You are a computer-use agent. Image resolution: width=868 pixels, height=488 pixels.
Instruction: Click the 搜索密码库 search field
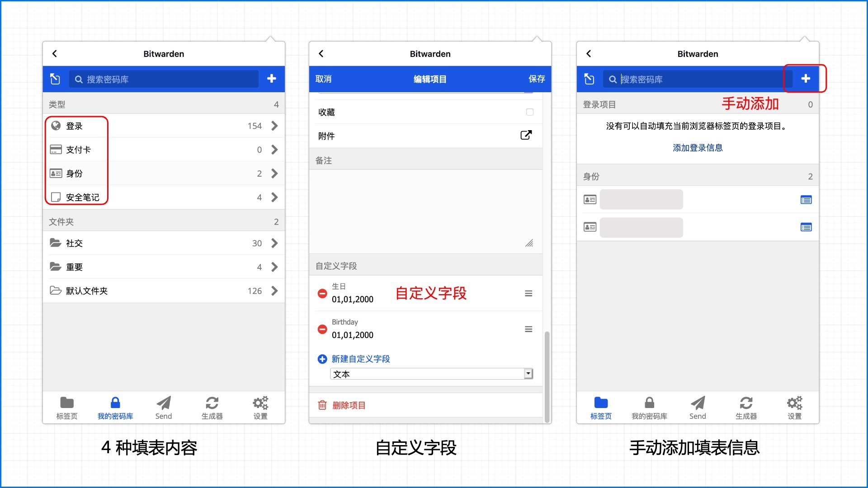pyautogui.click(x=163, y=79)
